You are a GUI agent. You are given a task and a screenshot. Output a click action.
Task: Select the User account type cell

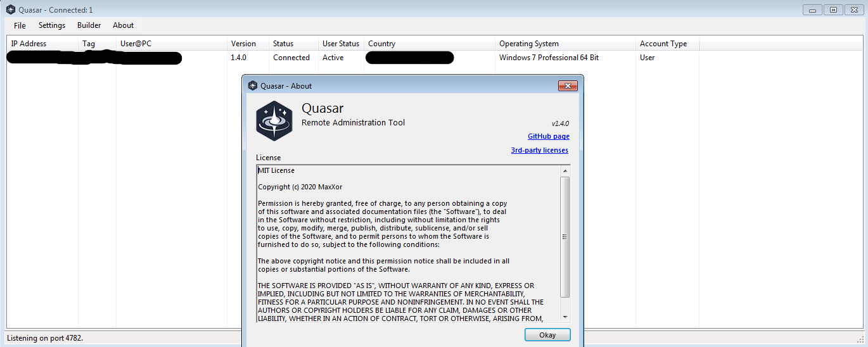coord(648,58)
